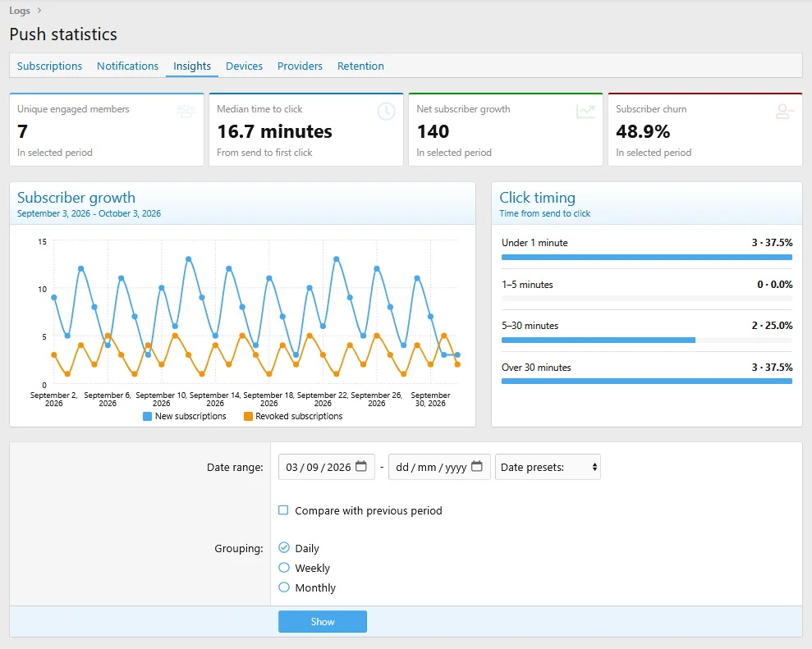The height and width of the screenshot is (649, 812).
Task: Click the Over 30 minutes label
Action: [x=536, y=367]
